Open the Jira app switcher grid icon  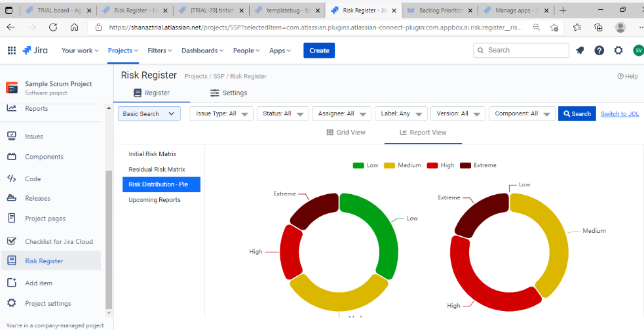(12, 51)
